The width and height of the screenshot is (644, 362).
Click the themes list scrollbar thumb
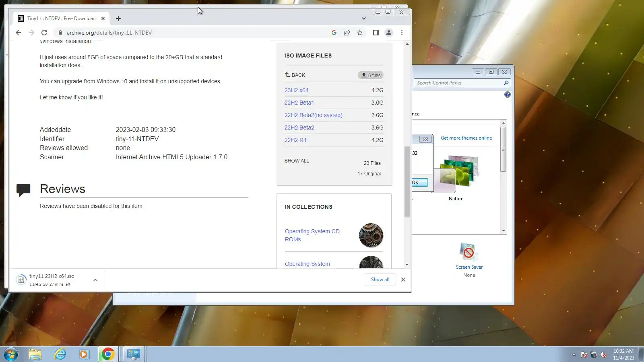pyautogui.click(x=504, y=149)
